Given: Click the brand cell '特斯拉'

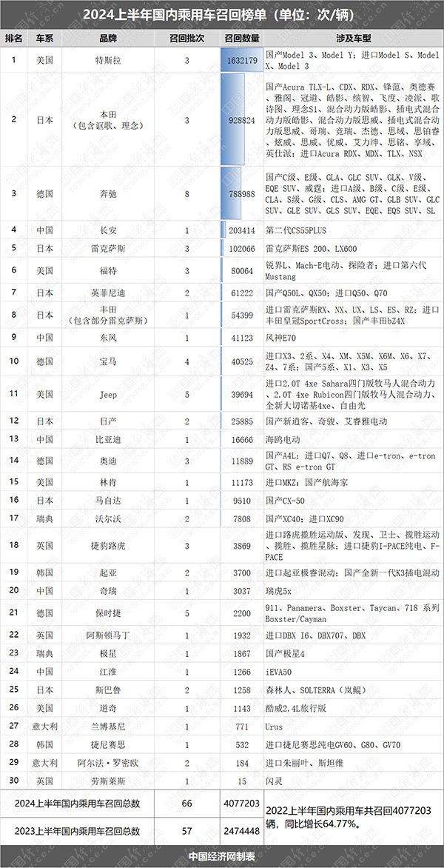Looking at the screenshot, I should click(108, 60).
